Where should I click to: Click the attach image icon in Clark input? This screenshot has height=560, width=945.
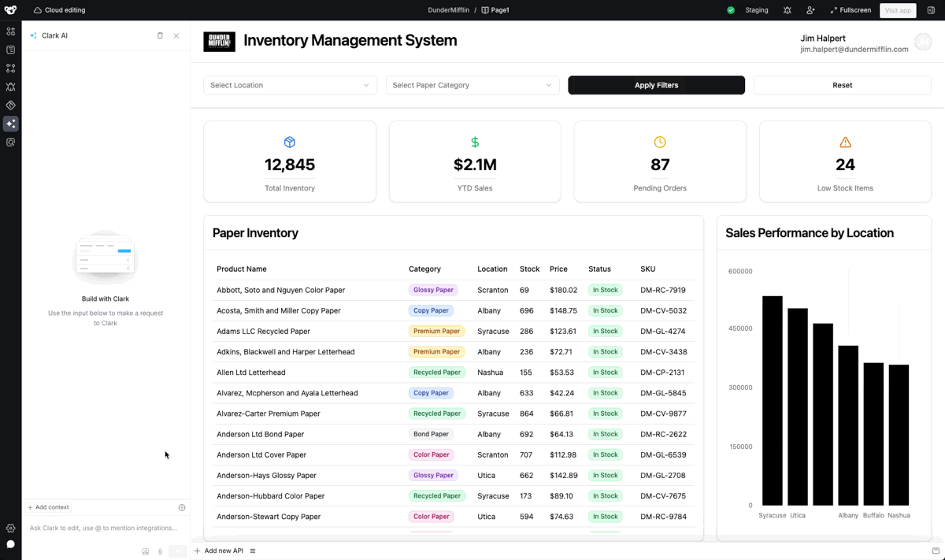(145, 551)
